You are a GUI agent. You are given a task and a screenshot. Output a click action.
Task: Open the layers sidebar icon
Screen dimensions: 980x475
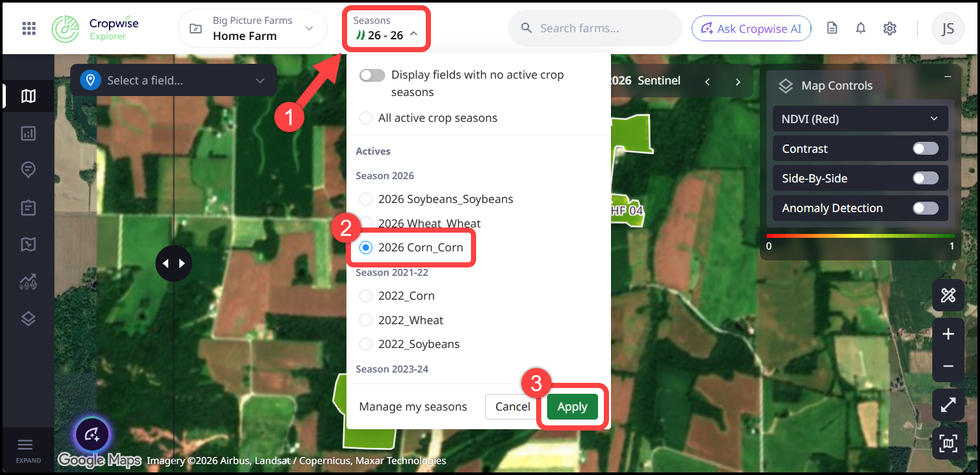pos(28,318)
